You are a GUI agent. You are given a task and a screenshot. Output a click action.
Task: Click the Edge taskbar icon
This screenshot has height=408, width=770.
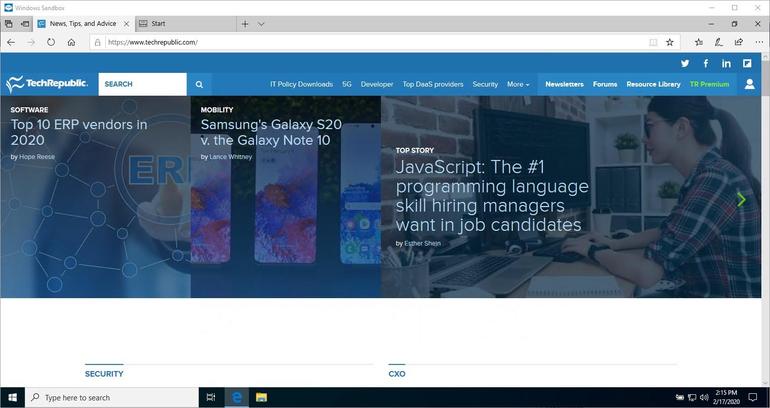(x=237, y=398)
